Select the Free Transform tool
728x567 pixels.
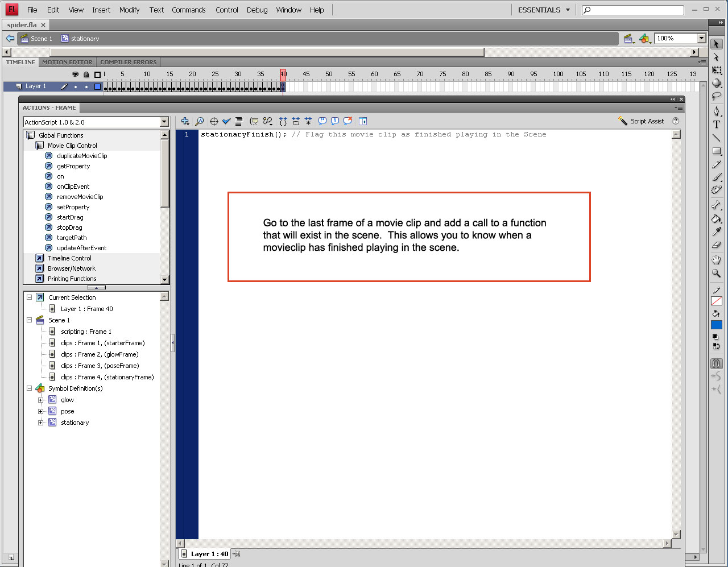click(x=716, y=70)
